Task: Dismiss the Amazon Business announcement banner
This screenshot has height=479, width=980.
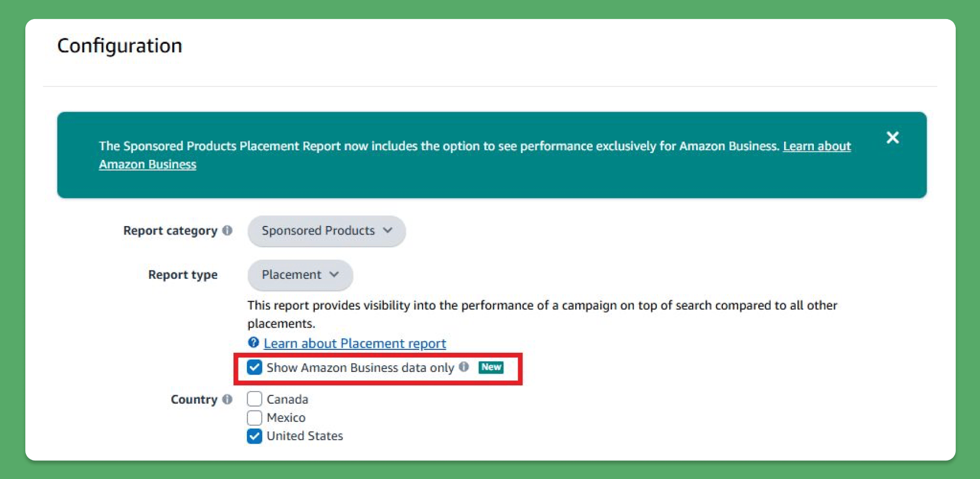Action: pos(892,137)
